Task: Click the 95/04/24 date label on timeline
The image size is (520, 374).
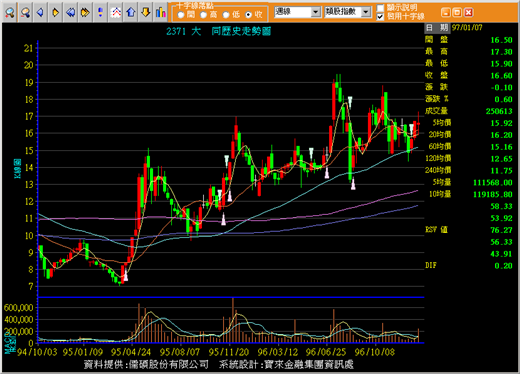Action: coord(131,352)
